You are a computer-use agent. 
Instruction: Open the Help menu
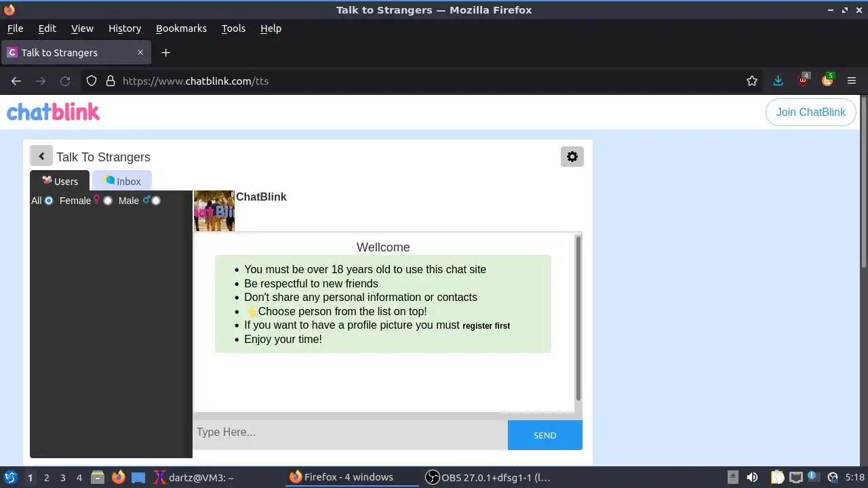point(271,28)
